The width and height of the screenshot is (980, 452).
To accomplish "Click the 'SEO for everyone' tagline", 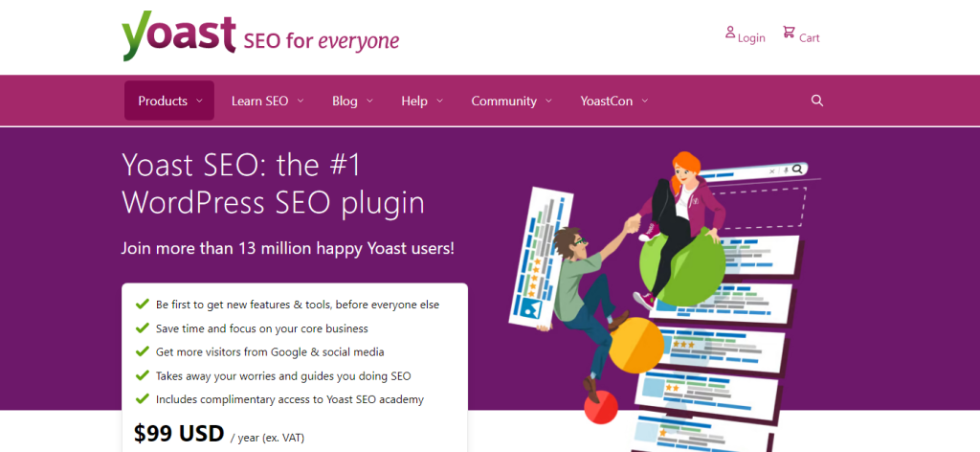I will click(x=321, y=41).
